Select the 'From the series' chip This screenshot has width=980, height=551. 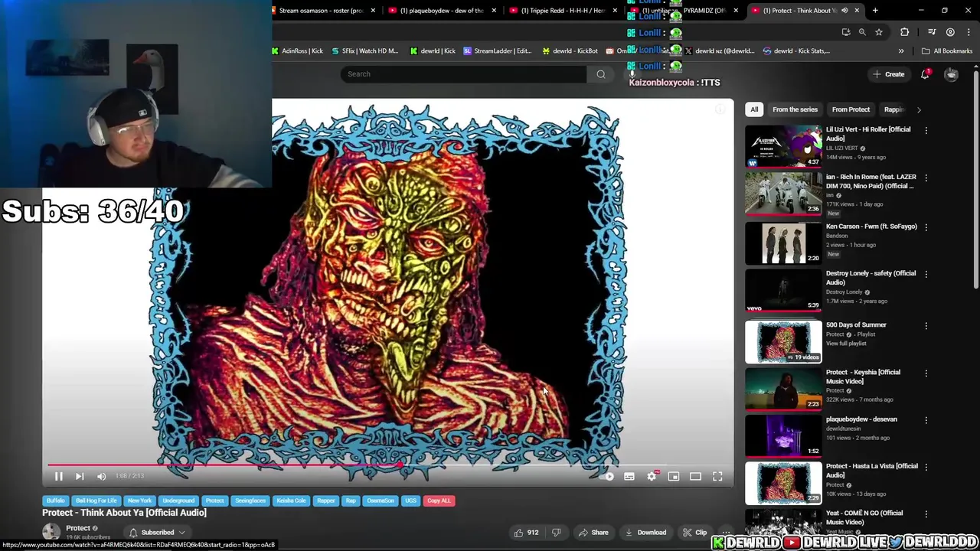coord(795,109)
